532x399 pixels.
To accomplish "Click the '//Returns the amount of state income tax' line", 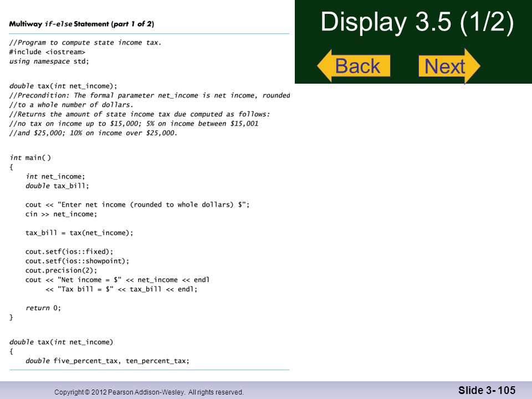I will (x=140, y=114).
